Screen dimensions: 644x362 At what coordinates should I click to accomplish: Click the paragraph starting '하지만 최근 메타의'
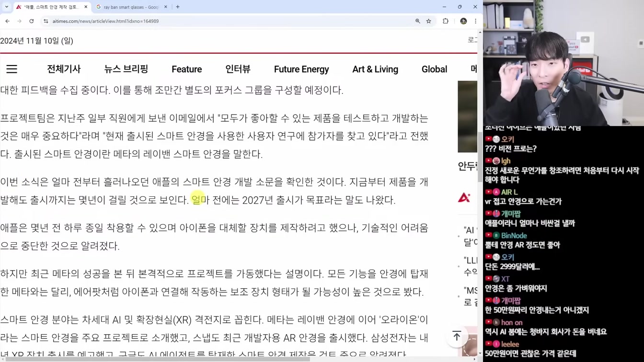[214, 283]
